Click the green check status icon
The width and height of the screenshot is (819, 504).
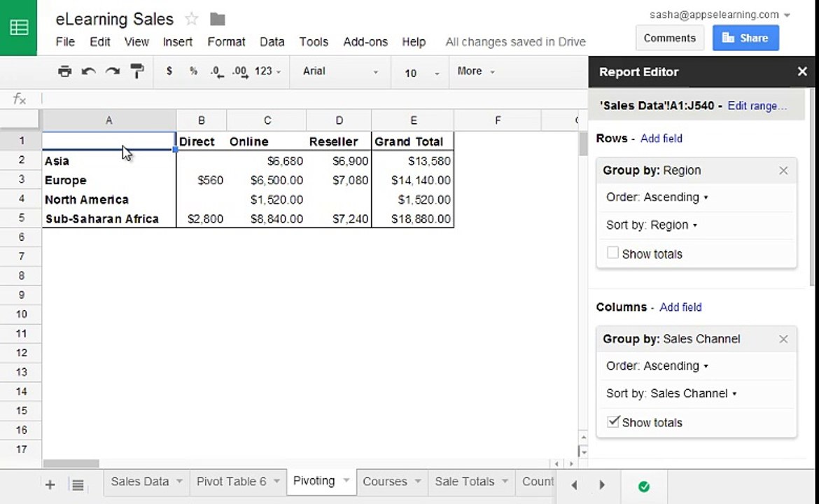(x=644, y=486)
